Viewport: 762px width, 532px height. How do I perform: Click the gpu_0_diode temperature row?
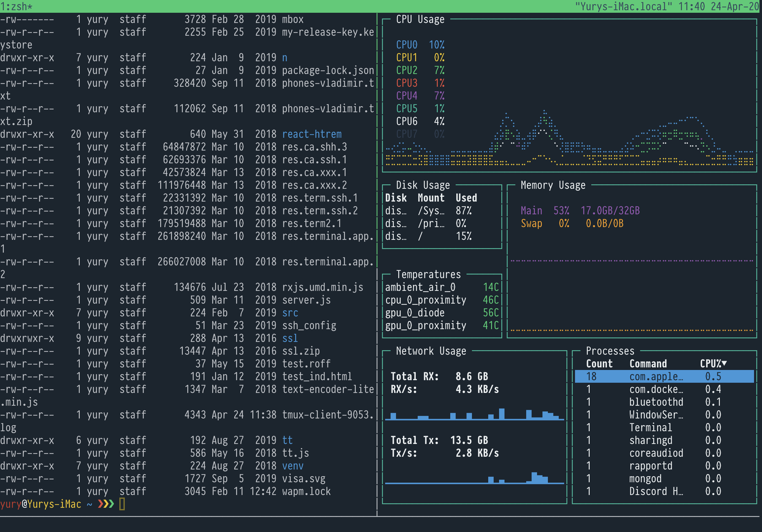pyautogui.click(x=442, y=313)
